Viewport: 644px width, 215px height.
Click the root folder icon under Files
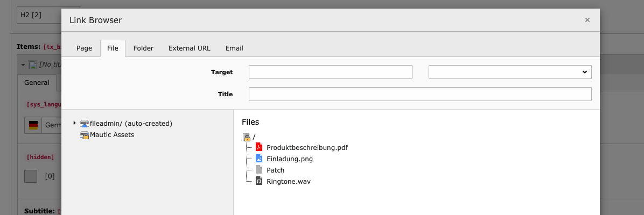click(247, 137)
